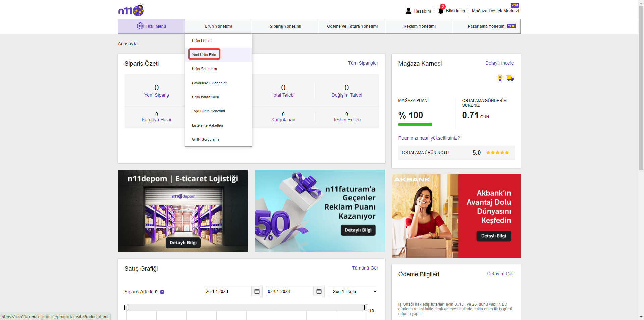
Task: Click the end date field 02-01-2024
Action: pos(290,291)
